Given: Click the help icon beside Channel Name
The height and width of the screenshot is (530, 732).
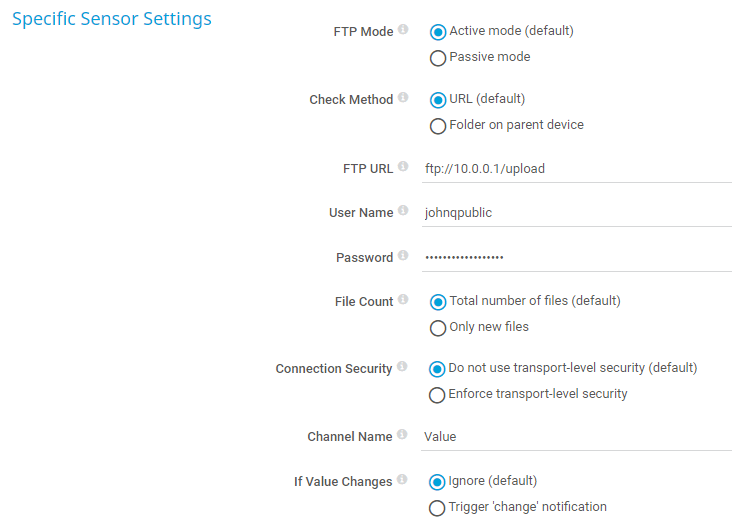Looking at the screenshot, I should [402, 435].
